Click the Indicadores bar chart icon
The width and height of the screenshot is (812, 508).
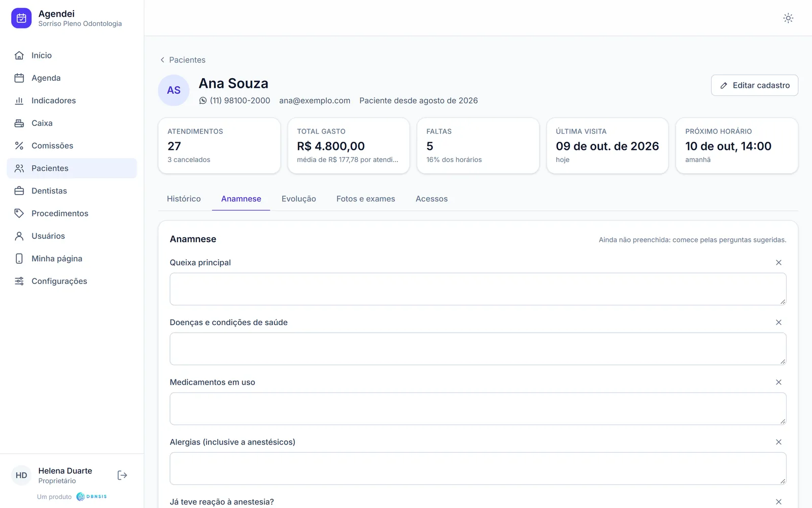[19, 101]
